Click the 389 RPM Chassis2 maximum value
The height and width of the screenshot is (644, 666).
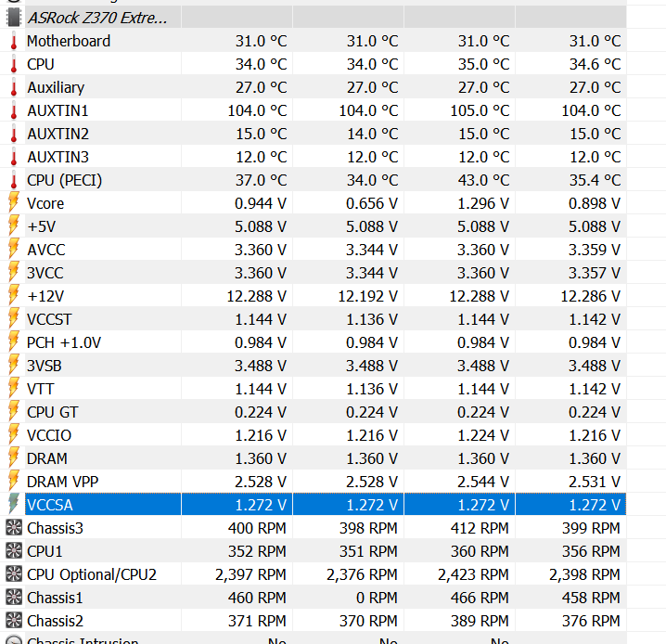point(480,621)
